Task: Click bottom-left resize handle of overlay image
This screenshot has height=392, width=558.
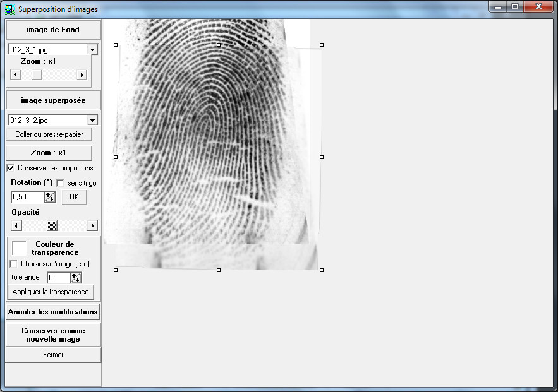Action: (x=116, y=270)
